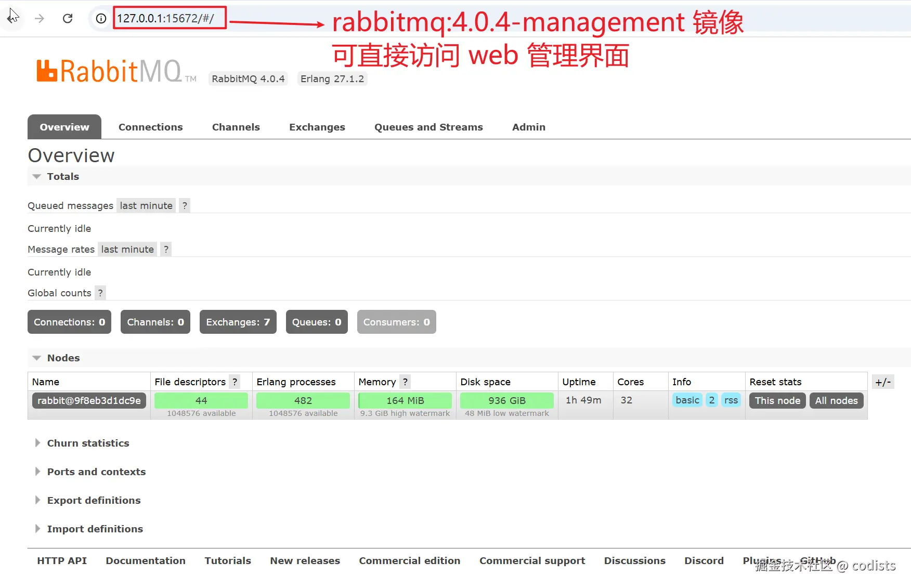Change Message rates last minute range
The width and height of the screenshot is (911, 588).
point(127,249)
